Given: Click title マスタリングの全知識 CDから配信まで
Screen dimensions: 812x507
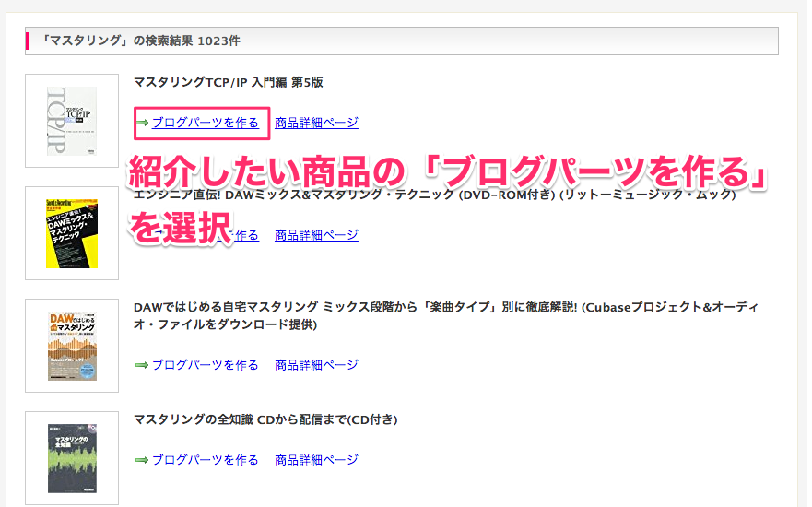Looking at the screenshot, I should coord(265,419).
